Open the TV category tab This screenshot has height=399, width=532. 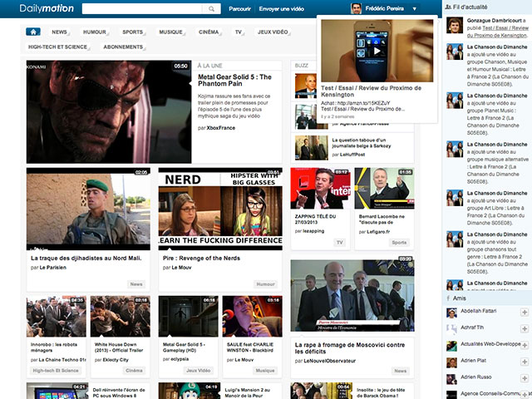tap(239, 32)
